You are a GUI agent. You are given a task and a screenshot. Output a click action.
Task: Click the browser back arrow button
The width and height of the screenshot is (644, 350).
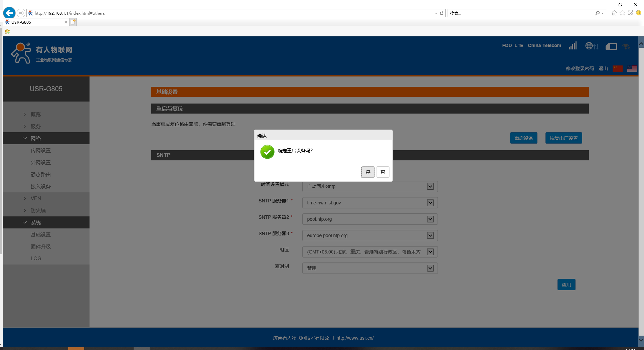click(9, 13)
